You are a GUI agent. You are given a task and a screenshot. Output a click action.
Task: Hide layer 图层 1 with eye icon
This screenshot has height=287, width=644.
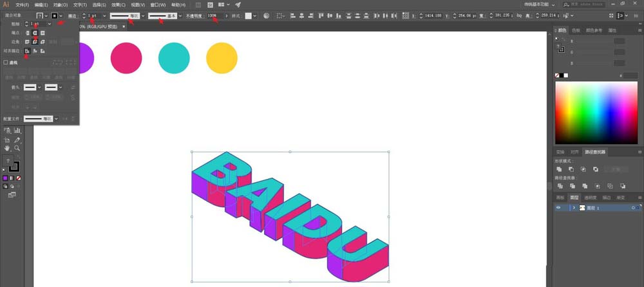558,208
